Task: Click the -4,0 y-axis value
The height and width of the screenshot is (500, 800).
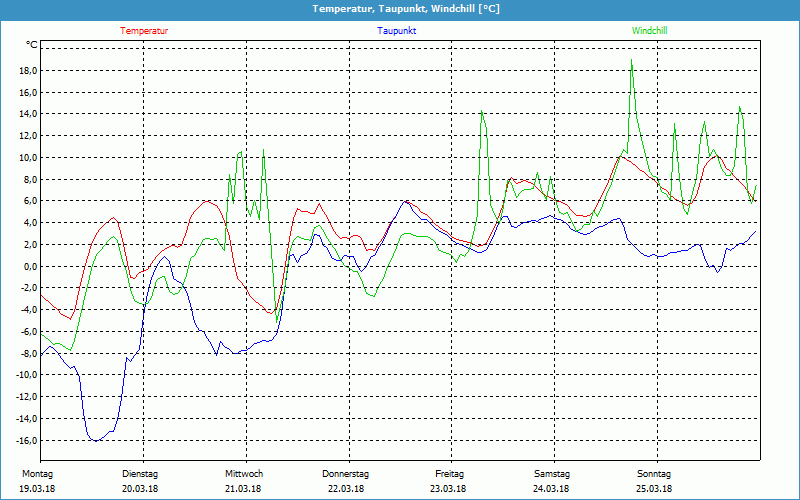Action: coord(29,310)
